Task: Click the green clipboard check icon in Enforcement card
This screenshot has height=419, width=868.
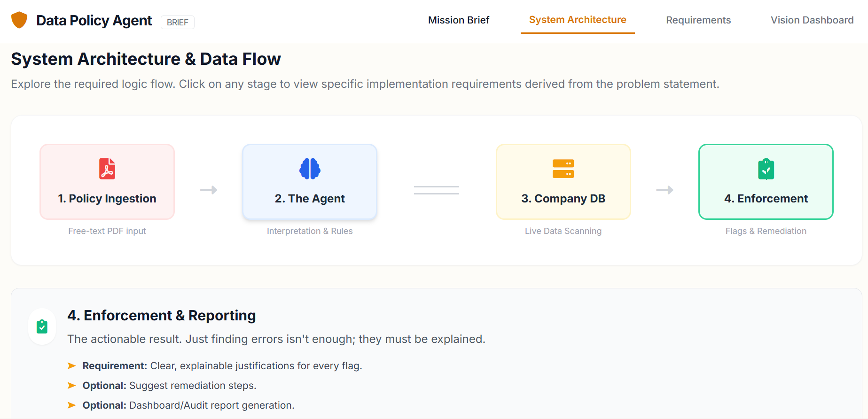Action: [x=766, y=169]
